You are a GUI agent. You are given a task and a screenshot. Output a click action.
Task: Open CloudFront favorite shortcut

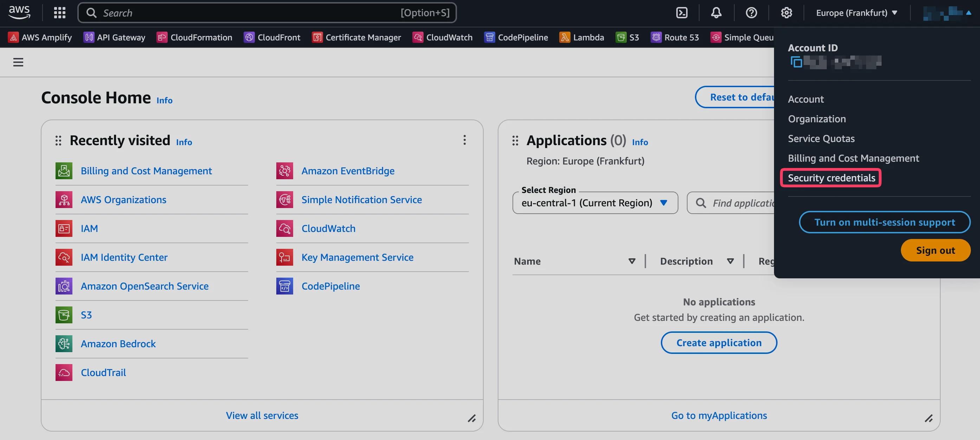(x=272, y=37)
